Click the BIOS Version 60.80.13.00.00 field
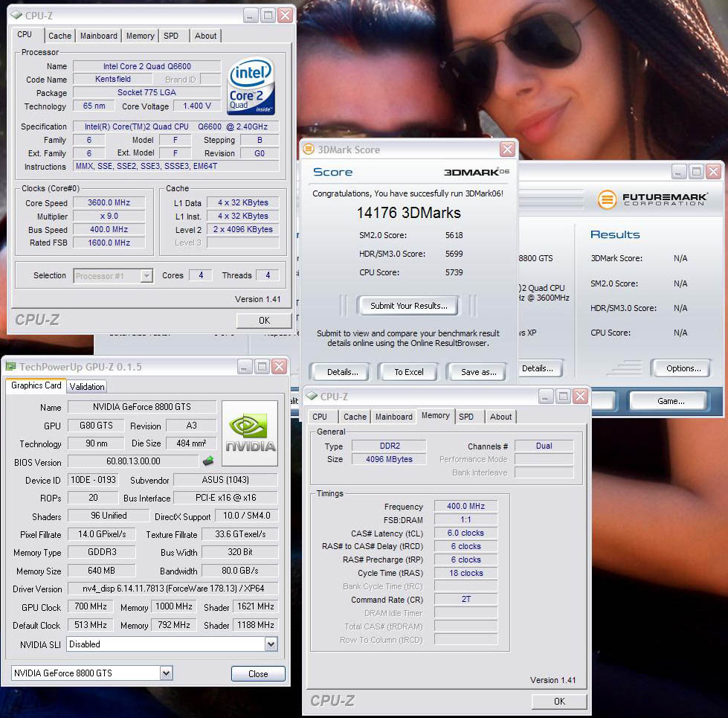Viewport: 728px width, 718px height. [x=133, y=461]
